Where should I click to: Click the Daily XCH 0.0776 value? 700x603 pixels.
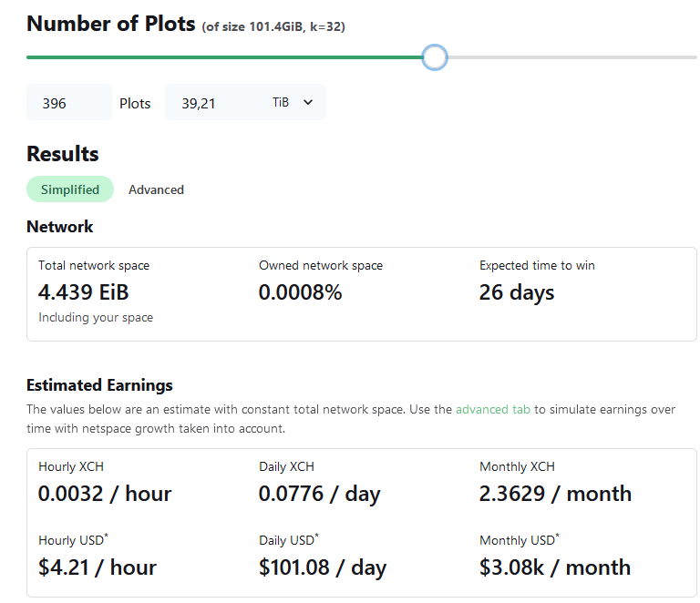tap(319, 494)
